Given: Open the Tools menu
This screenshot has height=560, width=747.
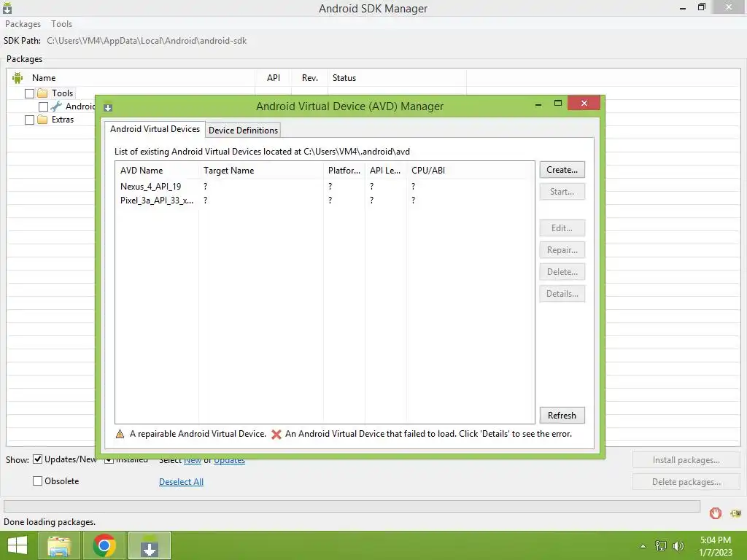Looking at the screenshot, I should 61,24.
